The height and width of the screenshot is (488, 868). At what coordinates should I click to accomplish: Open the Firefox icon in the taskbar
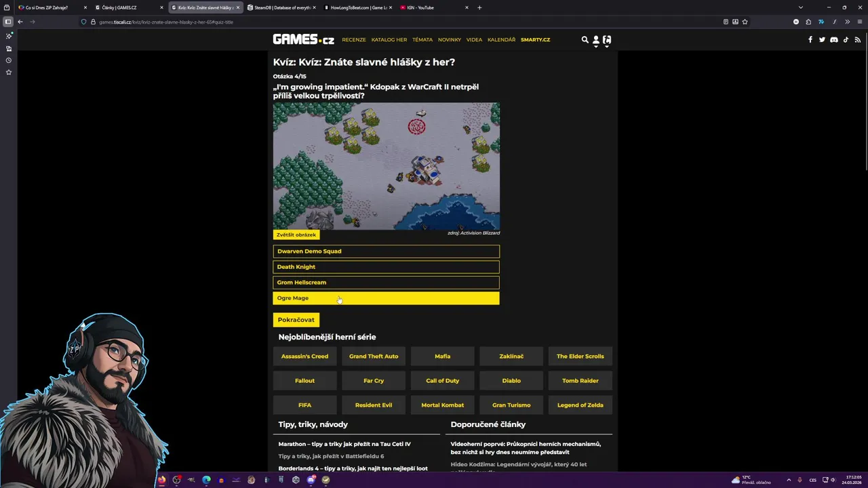[x=161, y=480]
